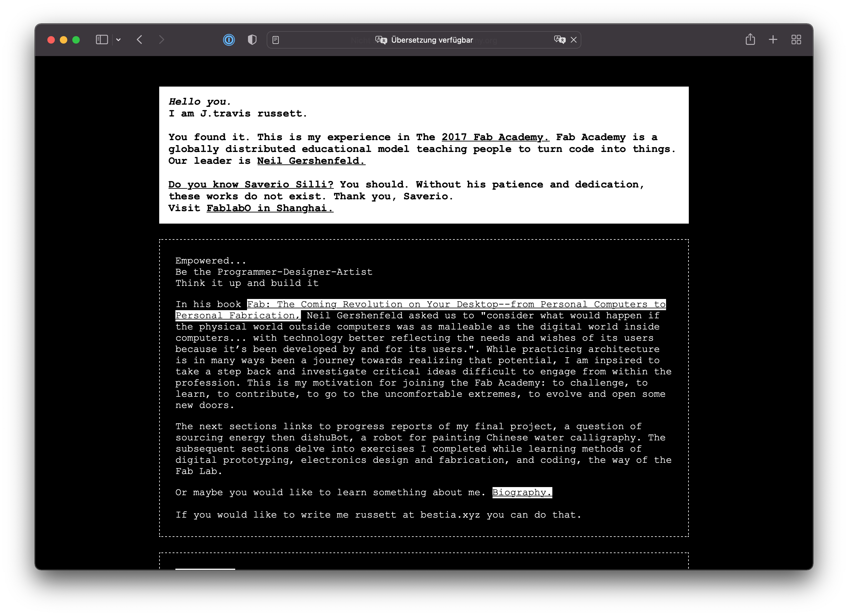Open the Fab: The Coming Revolution book link
Image resolution: width=848 pixels, height=616 pixels.
coord(456,304)
